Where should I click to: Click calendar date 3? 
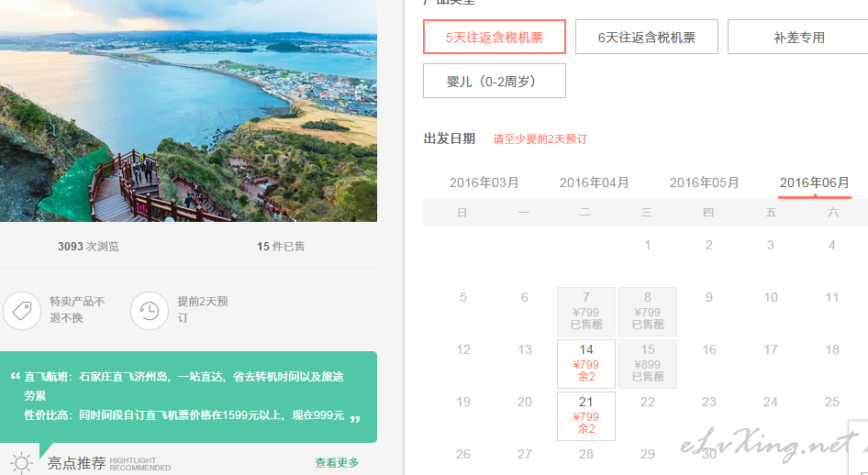(771, 245)
